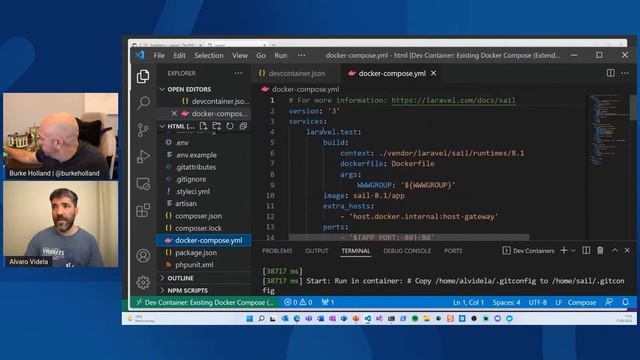Expand the NPM Scripts section
The height and width of the screenshot is (360, 640).
tap(187, 290)
